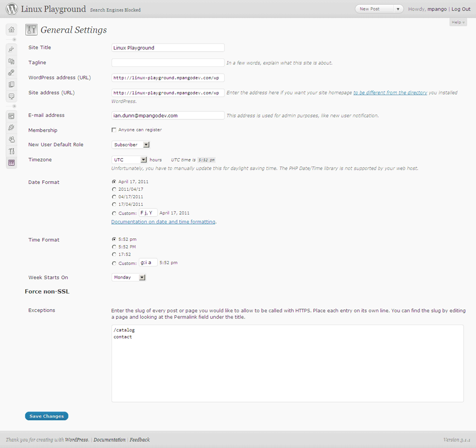Open the New Post dropdown arrow

tap(398, 9)
